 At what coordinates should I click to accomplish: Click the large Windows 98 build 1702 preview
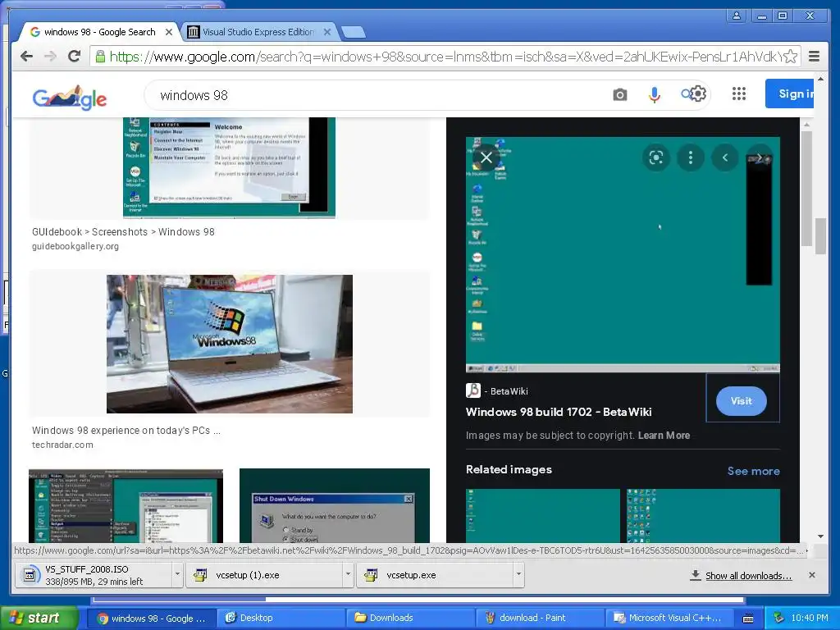point(623,254)
